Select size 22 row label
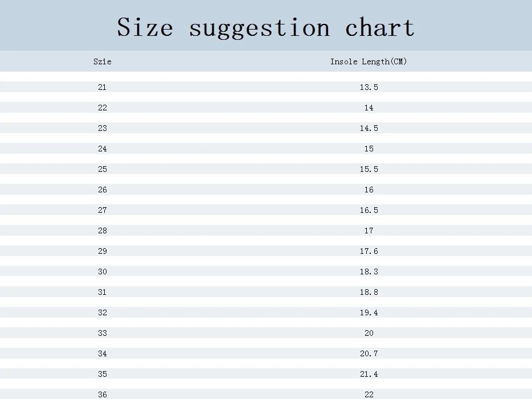Image resolution: width=532 pixels, height=399 pixels. pos(103,108)
